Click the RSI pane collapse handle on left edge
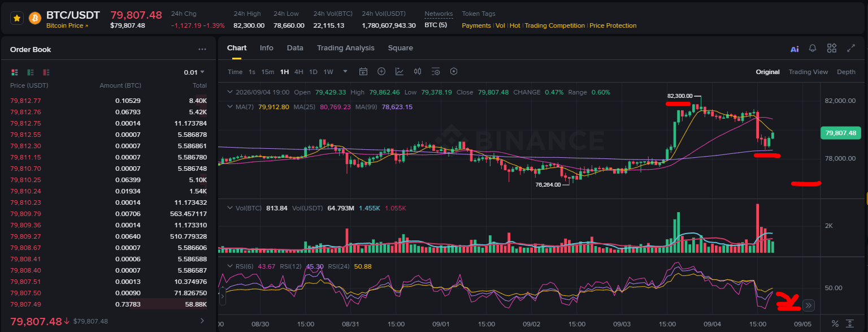 [222, 295]
